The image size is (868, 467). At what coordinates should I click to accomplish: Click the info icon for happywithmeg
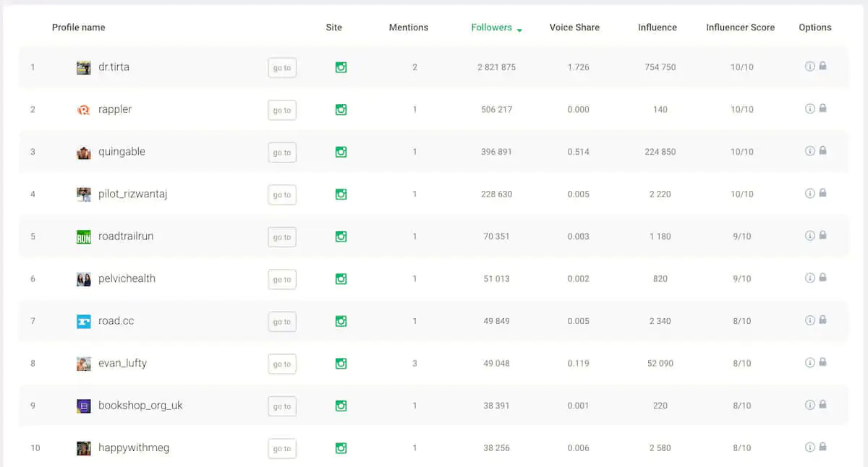809,447
